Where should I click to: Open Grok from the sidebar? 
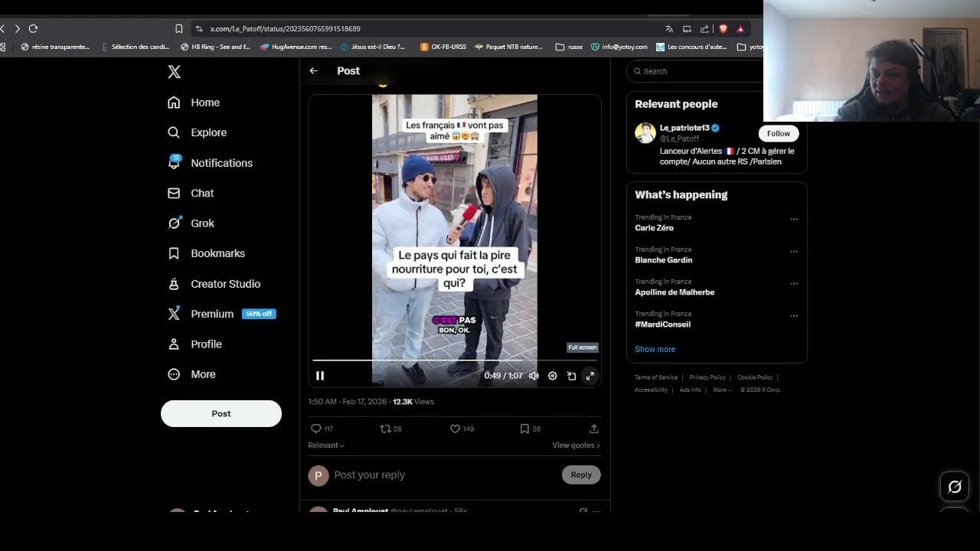[x=191, y=223]
